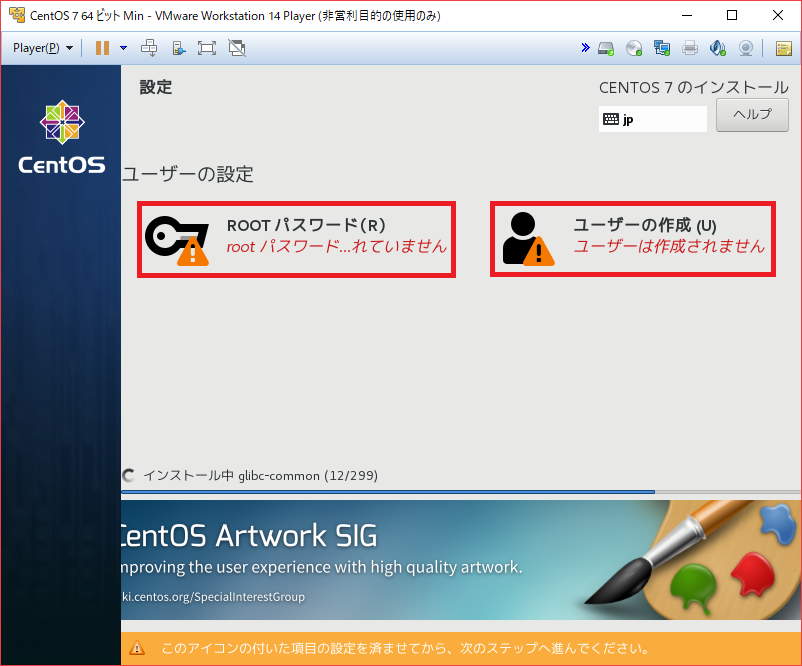Click the CentOS logo in sidebar
The width and height of the screenshot is (802, 666).
coord(62,137)
